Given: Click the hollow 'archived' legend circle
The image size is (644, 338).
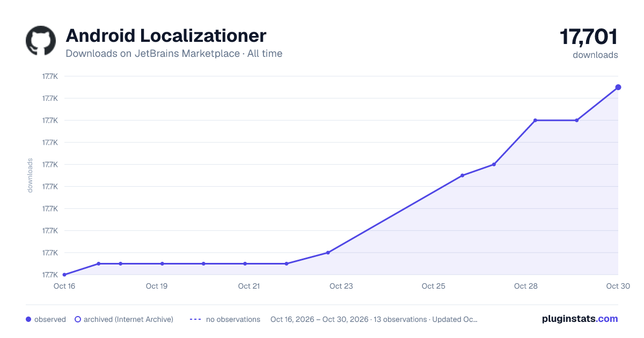Looking at the screenshot, I should tap(78, 319).
